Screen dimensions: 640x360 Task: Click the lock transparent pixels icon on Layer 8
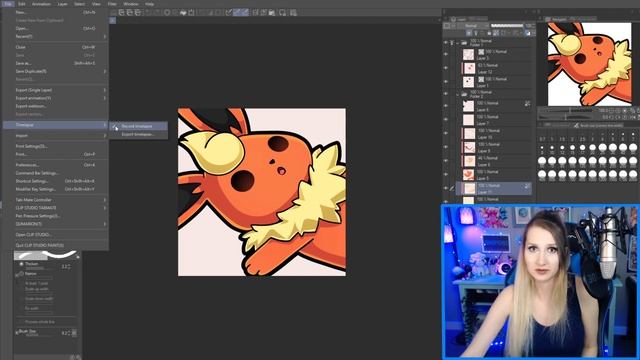pos(527,104)
